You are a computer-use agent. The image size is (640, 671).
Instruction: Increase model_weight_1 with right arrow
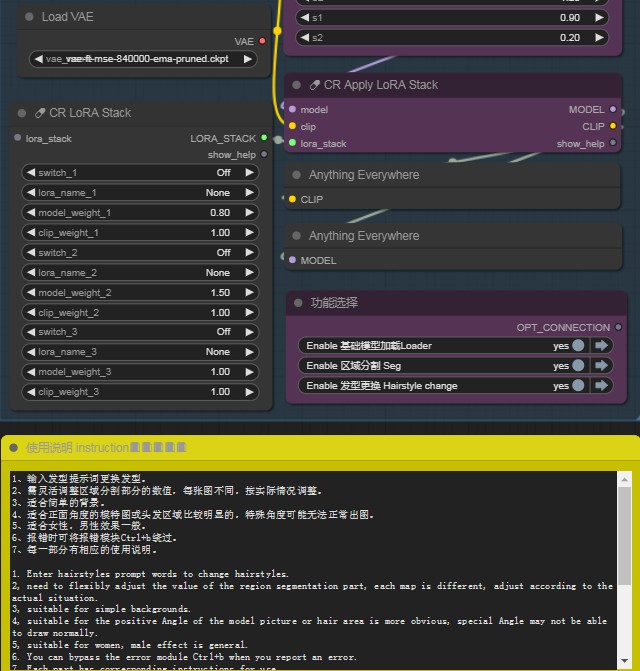(249, 212)
